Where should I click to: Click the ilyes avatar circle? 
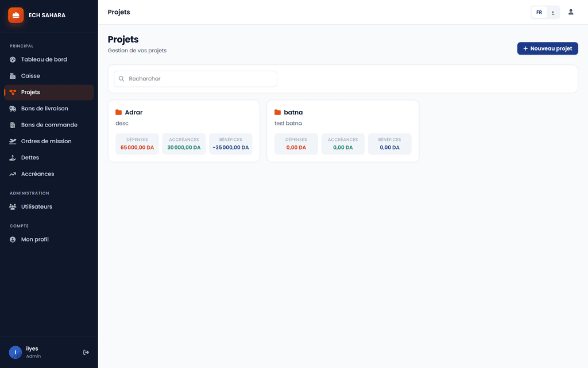tap(16, 352)
